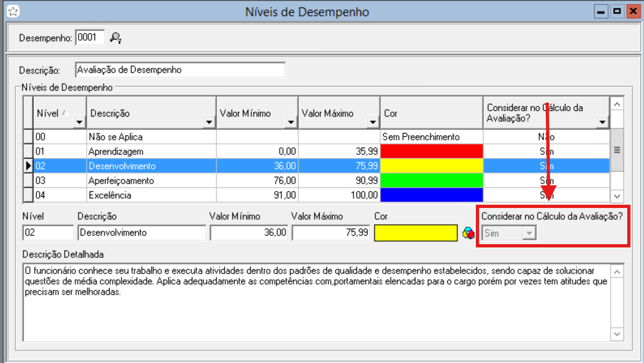This screenshot has width=644, height=363.
Task: Open the Considerar no Cálculo column filter
Action: 602,123
